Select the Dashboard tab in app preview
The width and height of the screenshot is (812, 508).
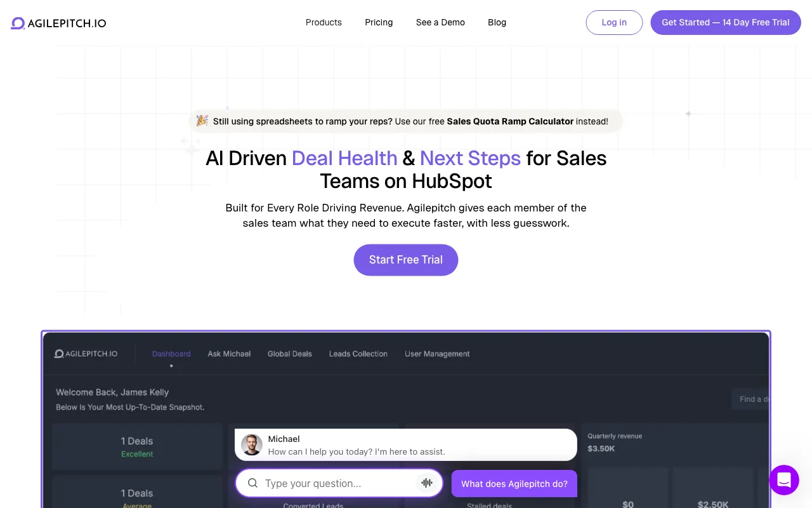[x=171, y=354]
